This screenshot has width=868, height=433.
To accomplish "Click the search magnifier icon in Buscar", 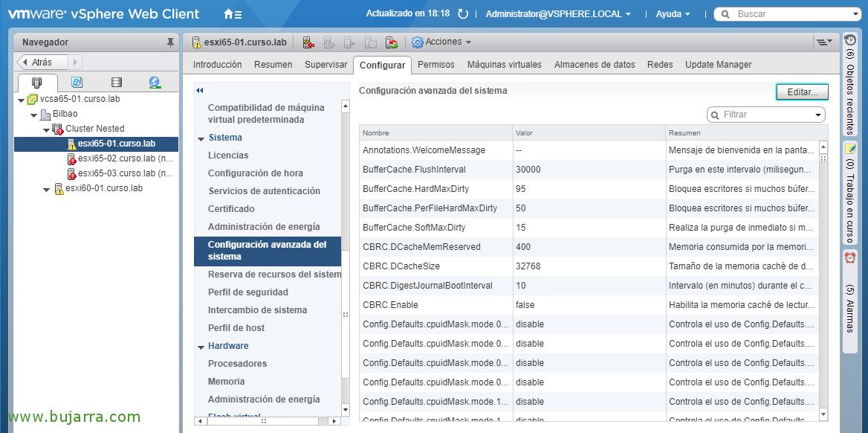I will (x=726, y=14).
